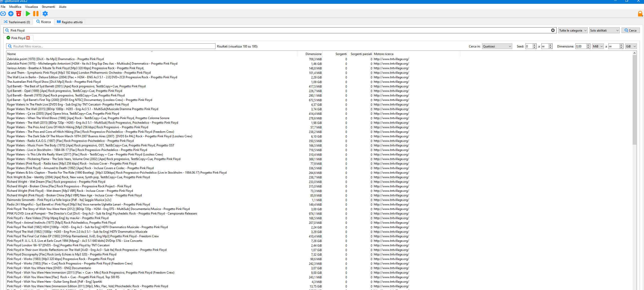Open the Aiuto menu
This screenshot has width=644, height=290.
click(x=63, y=7)
